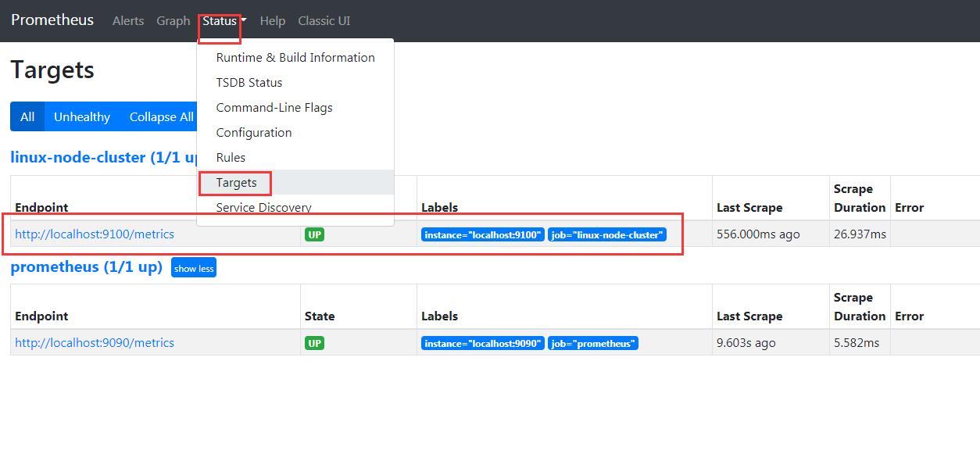
Task: Click the Prometheus brand link
Action: (x=52, y=20)
